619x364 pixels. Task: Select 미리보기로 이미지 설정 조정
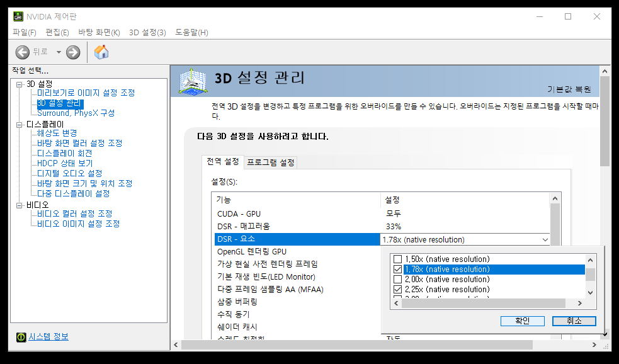click(x=86, y=93)
